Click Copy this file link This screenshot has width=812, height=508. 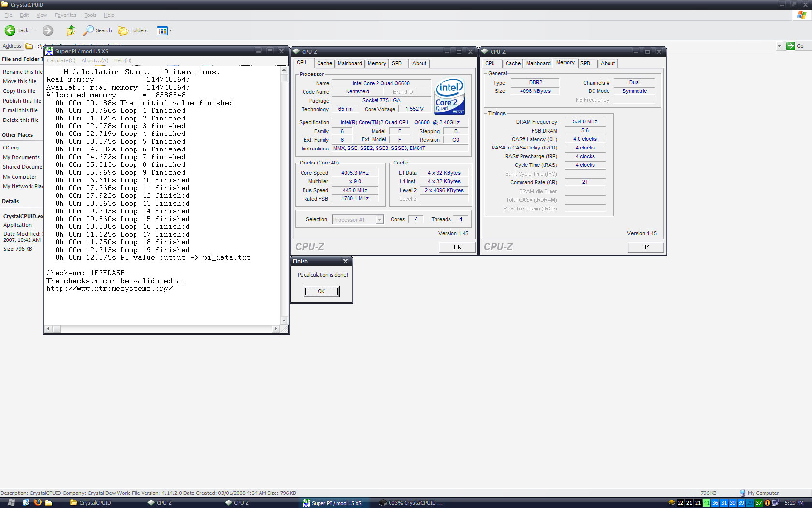pos(19,91)
